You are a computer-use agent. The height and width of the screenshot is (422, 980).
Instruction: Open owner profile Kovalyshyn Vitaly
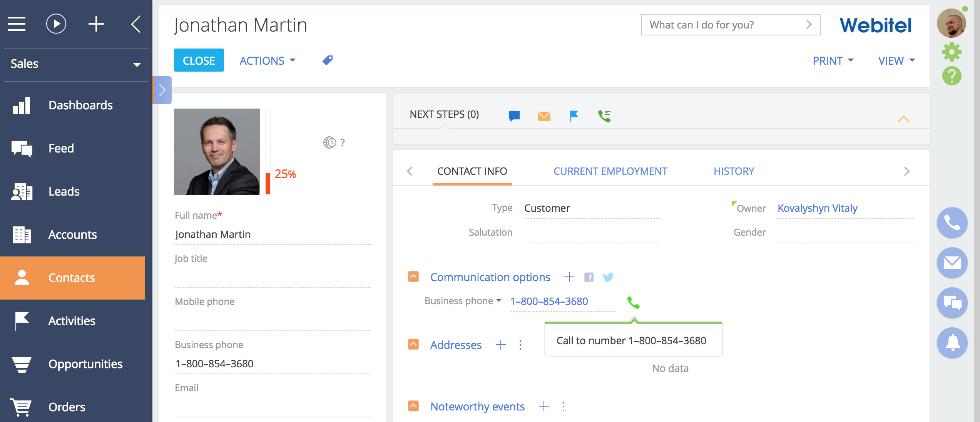[817, 208]
